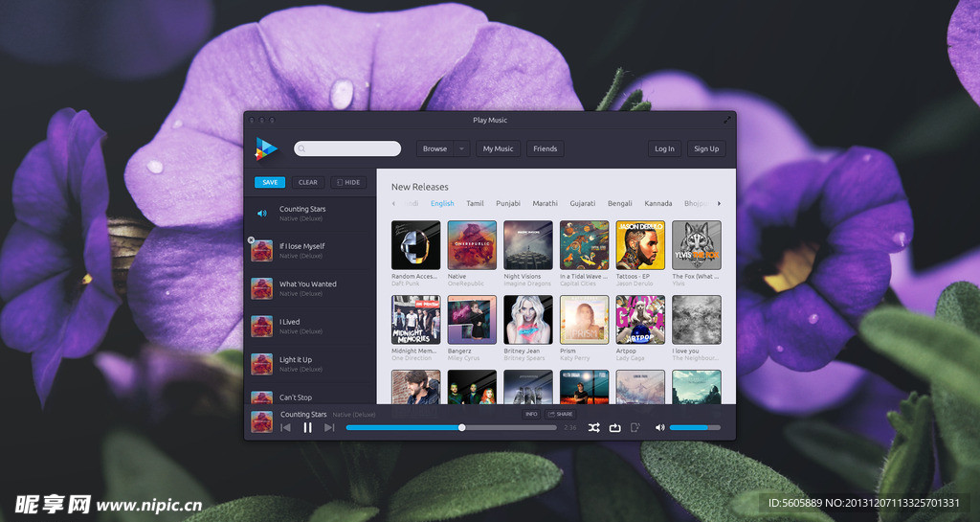Skip to next track

point(329,427)
